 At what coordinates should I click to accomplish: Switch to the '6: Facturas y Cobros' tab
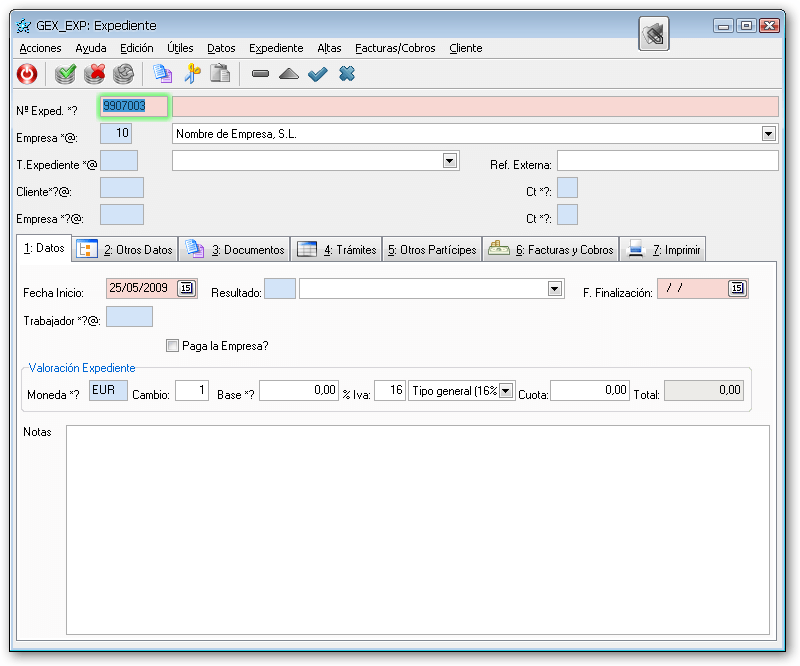551,250
